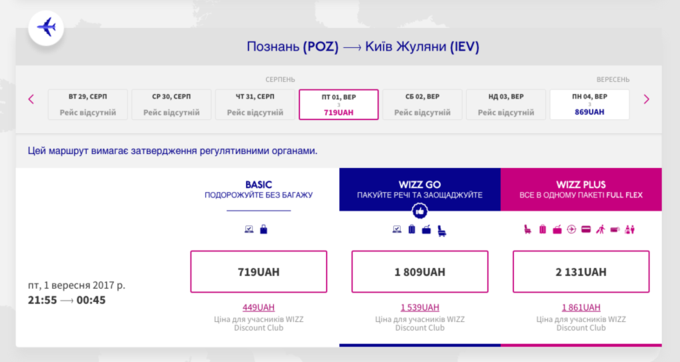Open the 1 861UAH discount club price link

coord(581,307)
